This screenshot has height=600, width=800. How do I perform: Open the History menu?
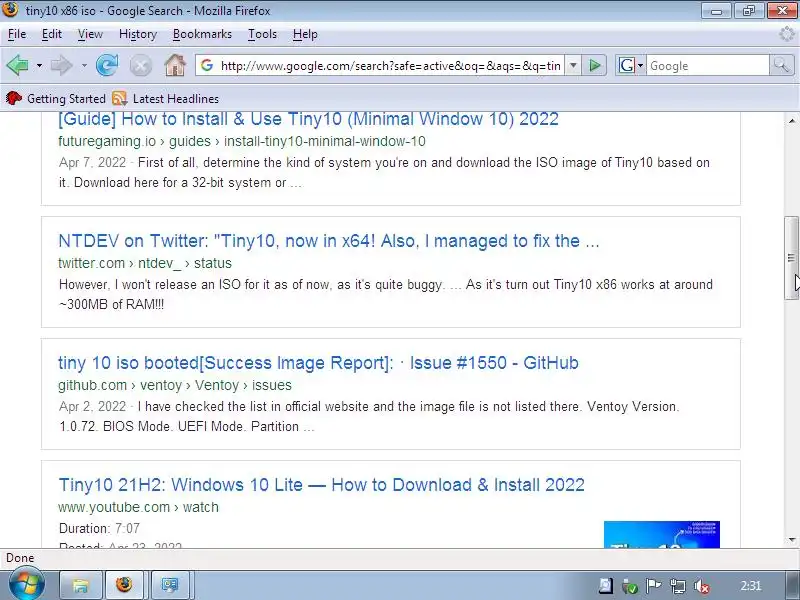point(138,34)
